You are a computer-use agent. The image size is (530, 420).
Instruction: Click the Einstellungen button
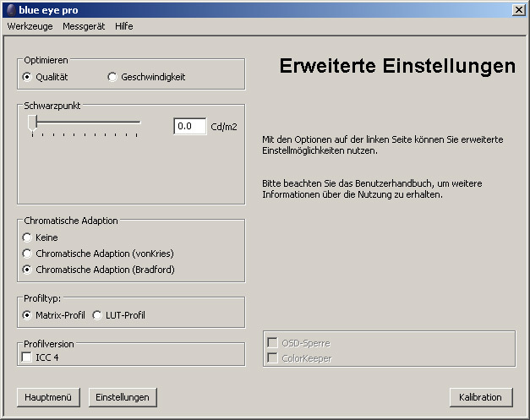[x=123, y=397]
